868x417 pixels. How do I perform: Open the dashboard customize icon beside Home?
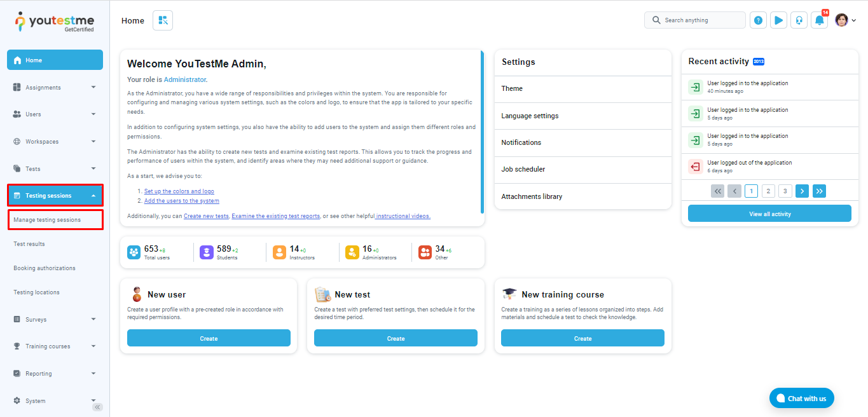(x=163, y=20)
